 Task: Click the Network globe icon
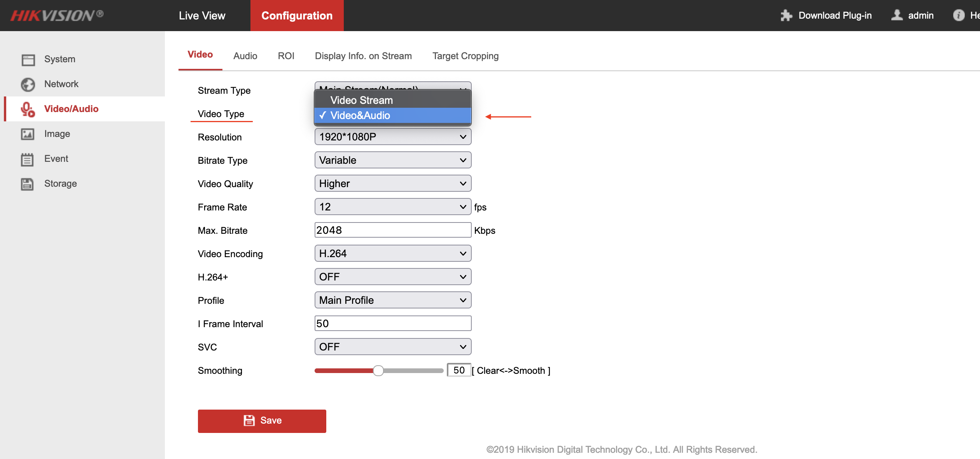[x=27, y=84]
